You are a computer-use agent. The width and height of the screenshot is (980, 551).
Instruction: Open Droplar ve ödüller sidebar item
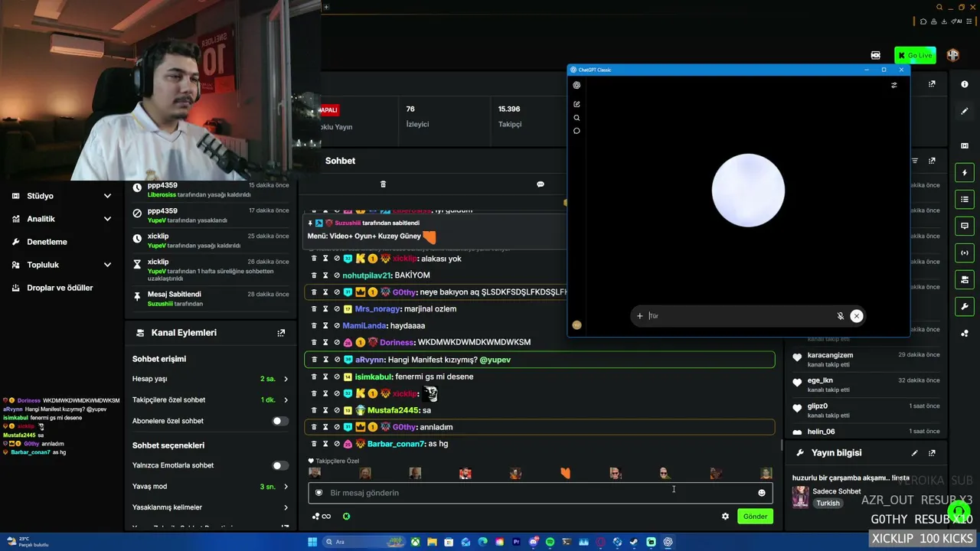click(x=61, y=288)
